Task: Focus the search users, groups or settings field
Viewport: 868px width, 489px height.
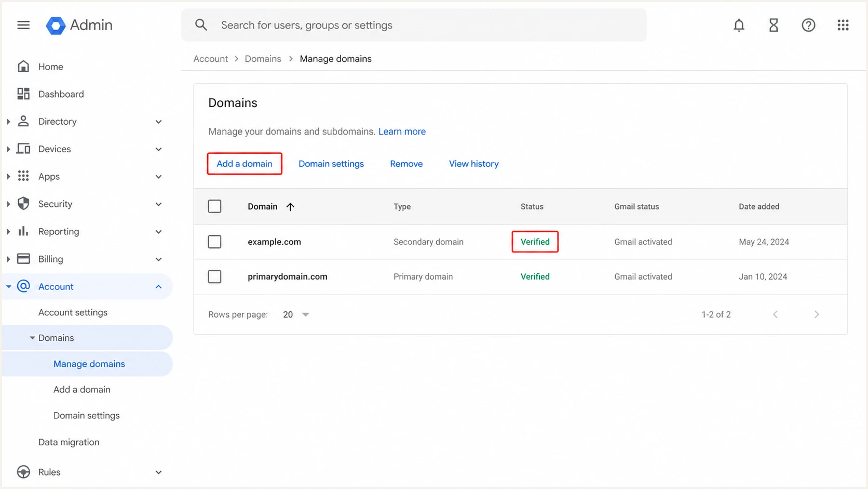Action: tap(414, 25)
